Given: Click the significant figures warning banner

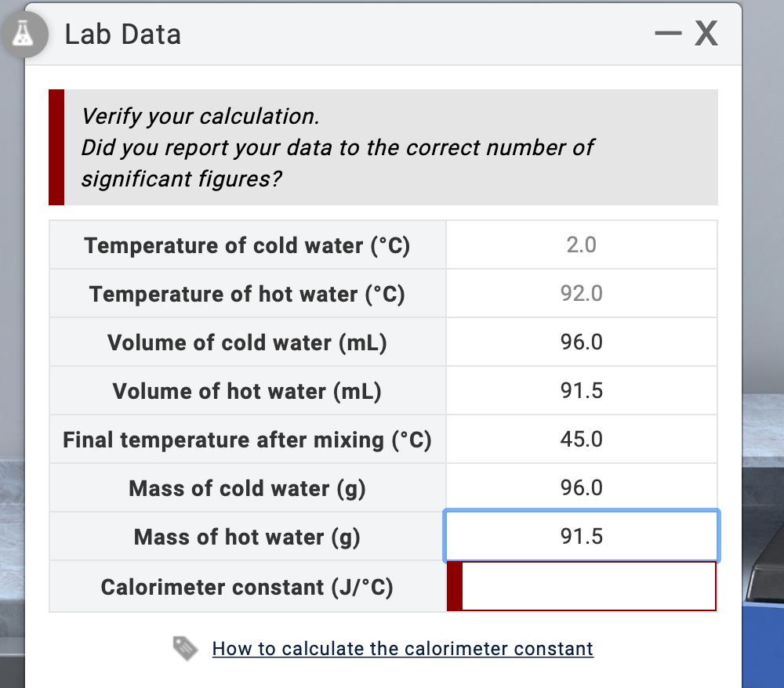Looking at the screenshot, I should pos(384,147).
